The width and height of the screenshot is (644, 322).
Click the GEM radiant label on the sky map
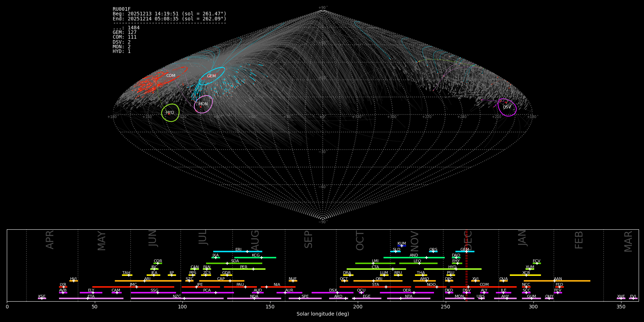click(x=211, y=76)
